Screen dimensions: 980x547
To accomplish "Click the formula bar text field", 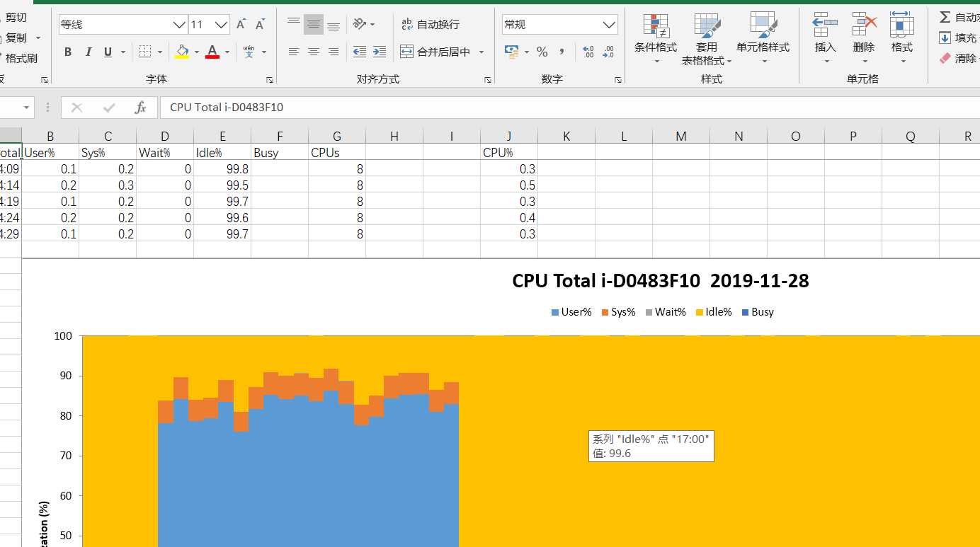I will point(570,108).
